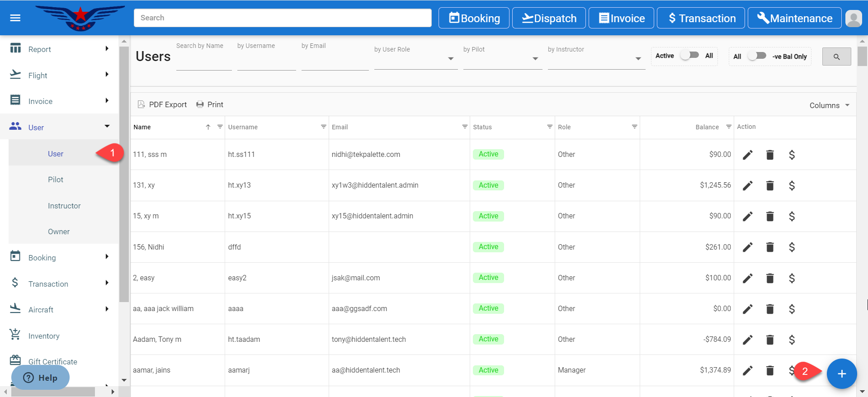Viewport: 868px width, 397px height.
Task: Click the hamburger menu icon
Action: point(15,18)
